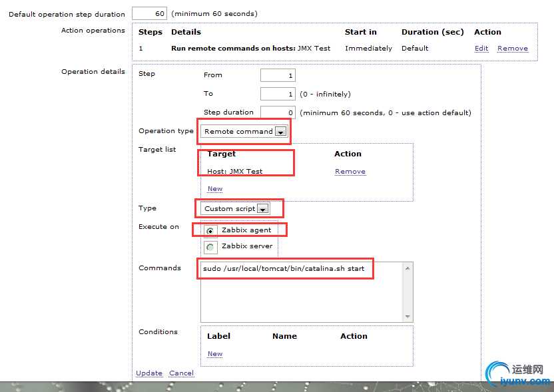This screenshot has height=392, width=554.
Task: Select the Zabbix server radio button
Action: point(210,247)
